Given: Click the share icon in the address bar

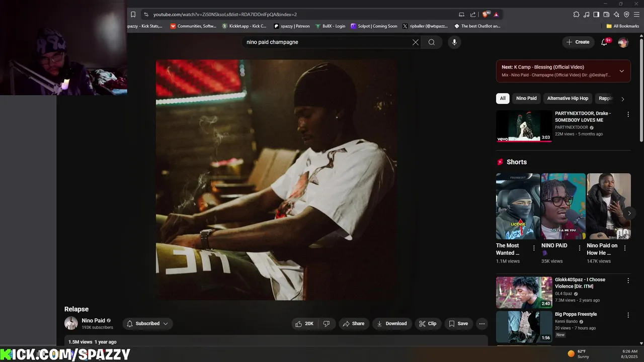Looking at the screenshot, I should tap(473, 15).
